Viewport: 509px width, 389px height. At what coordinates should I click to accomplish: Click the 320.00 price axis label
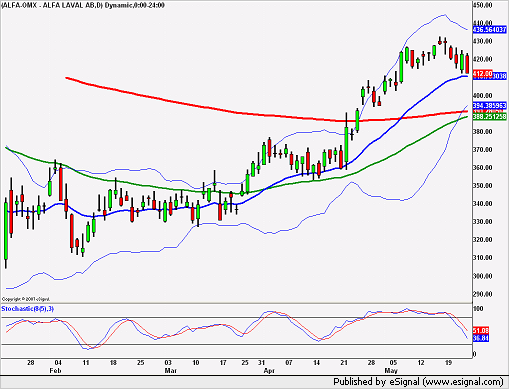[x=482, y=239]
